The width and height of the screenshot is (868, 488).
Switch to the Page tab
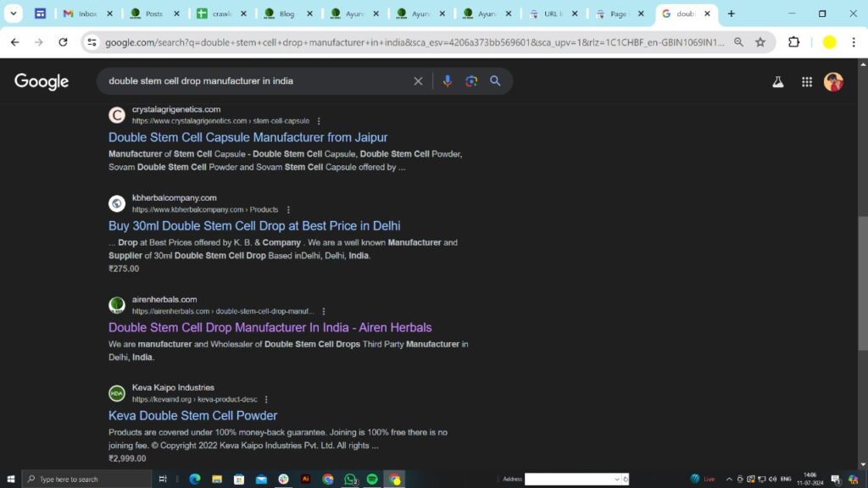pyautogui.click(x=619, y=14)
